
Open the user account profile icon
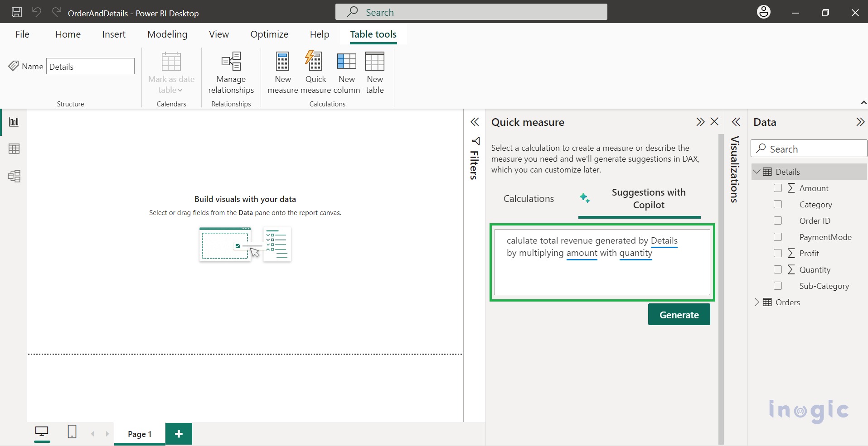point(764,12)
